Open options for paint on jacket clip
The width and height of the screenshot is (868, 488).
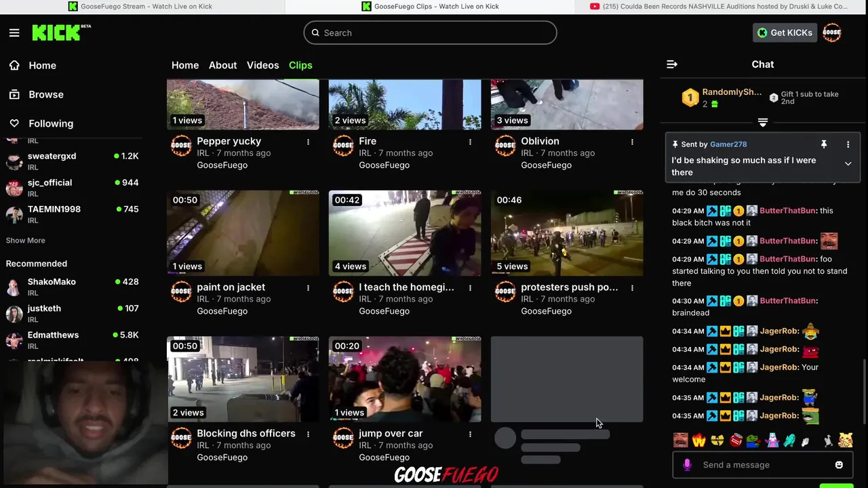308,287
